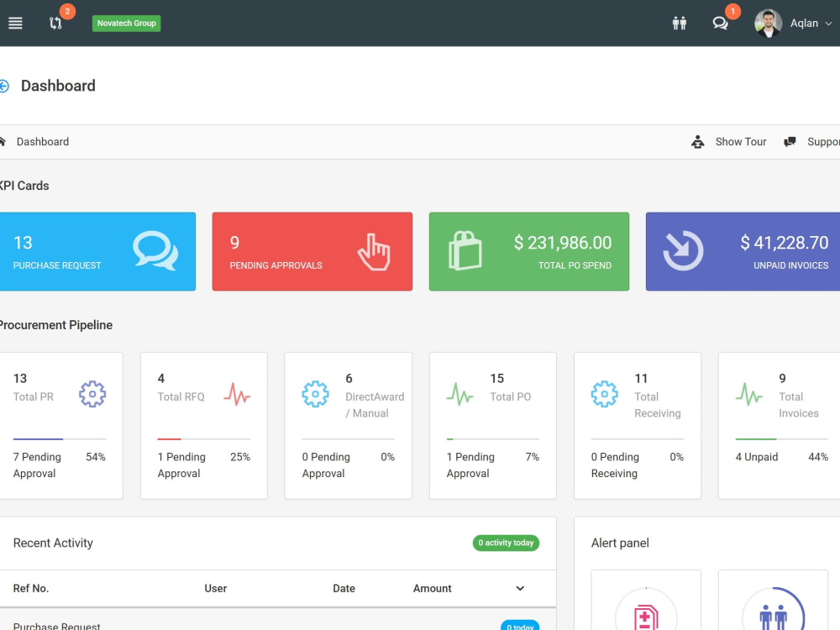Image resolution: width=840 pixels, height=630 pixels.
Task: Sort by Ref No. column header
Action: pyautogui.click(x=31, y=588)
